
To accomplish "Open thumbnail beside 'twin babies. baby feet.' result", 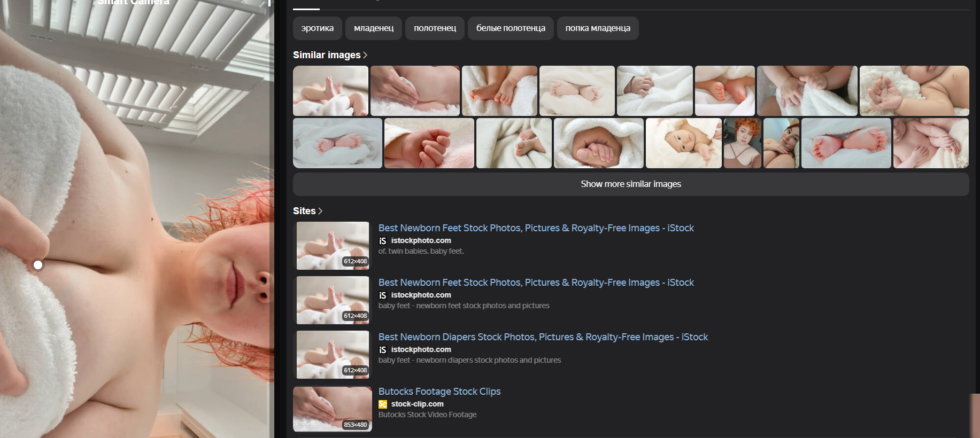I will pyautogui.click(x=333, y=246).
